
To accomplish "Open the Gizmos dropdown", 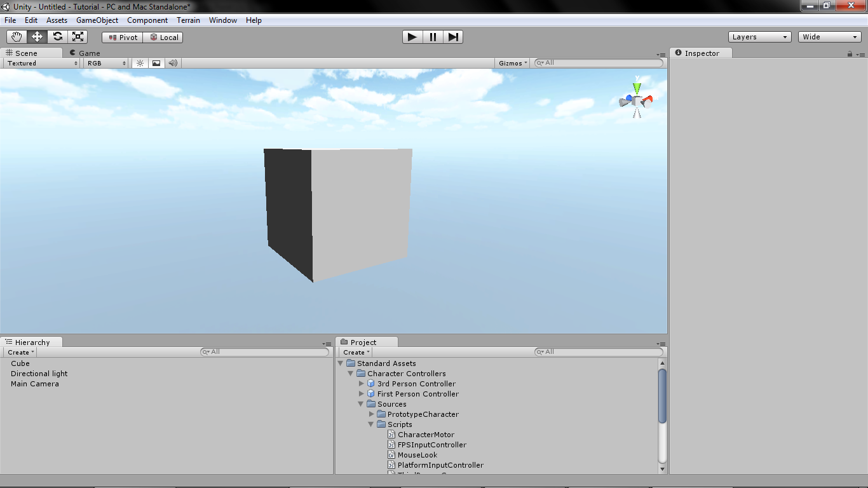I will click(513, 63).
